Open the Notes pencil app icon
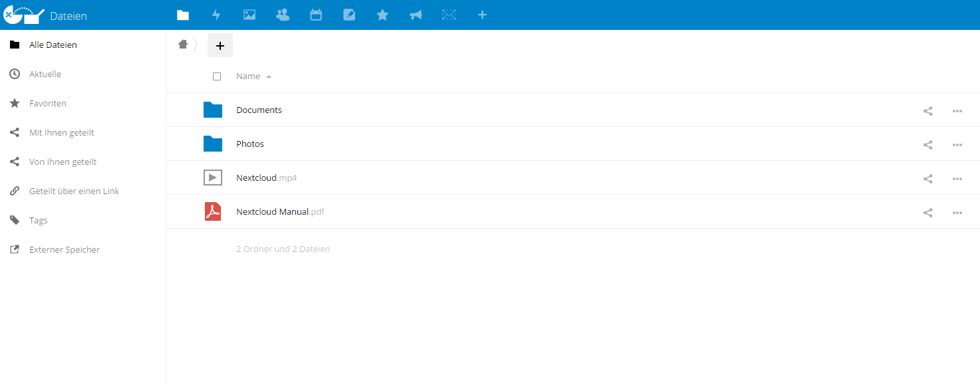 349,15
